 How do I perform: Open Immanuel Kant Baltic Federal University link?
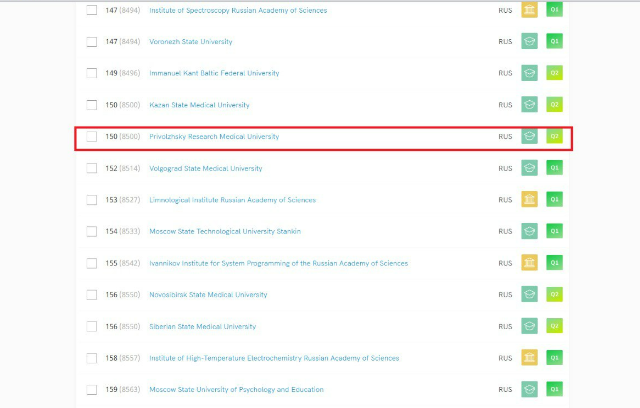click(214, 73)
